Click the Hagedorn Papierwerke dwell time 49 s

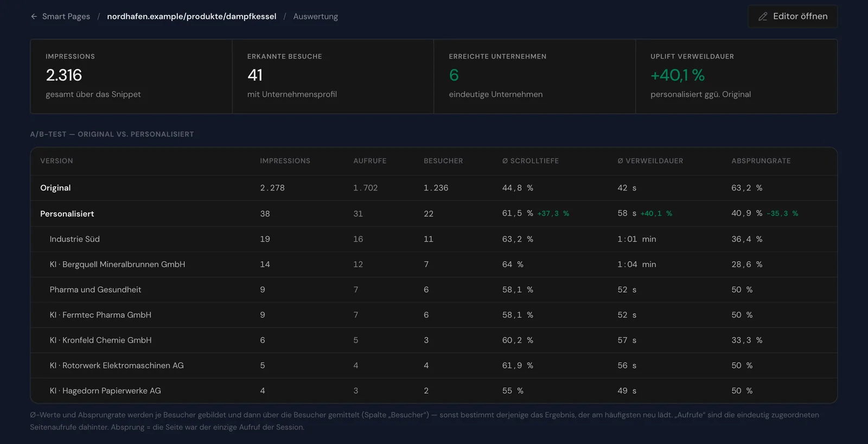627,391
